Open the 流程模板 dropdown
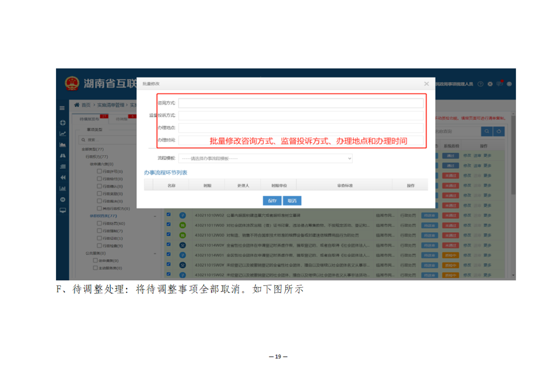The width and height of the screenshot is (556, 392). [265, 158]
